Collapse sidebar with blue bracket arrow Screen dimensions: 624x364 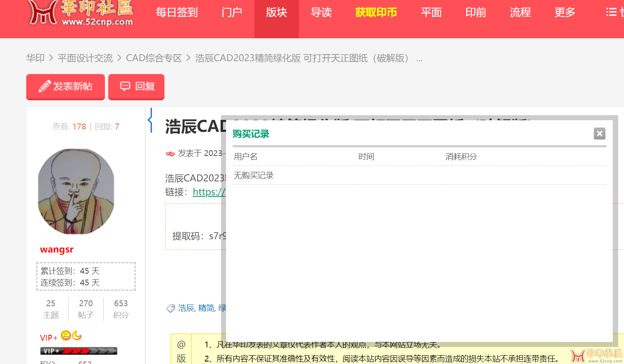pyautogui.click(x=150, y=120)
